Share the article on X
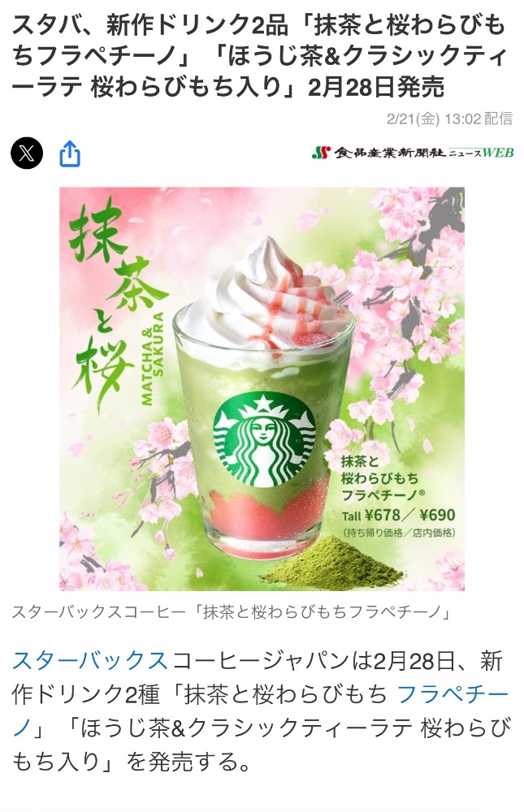Image resolution: width=524 pixels, height=812 pixels. 27,153
